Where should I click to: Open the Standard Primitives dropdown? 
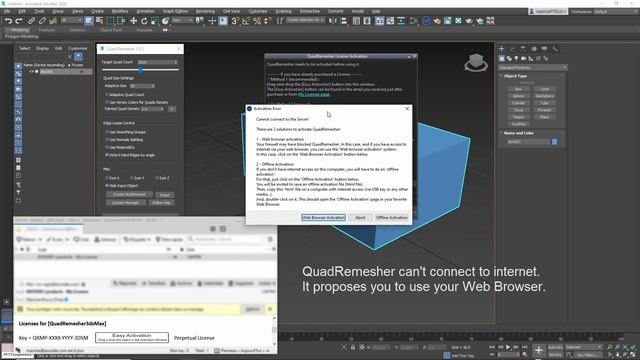pos(533,67)
